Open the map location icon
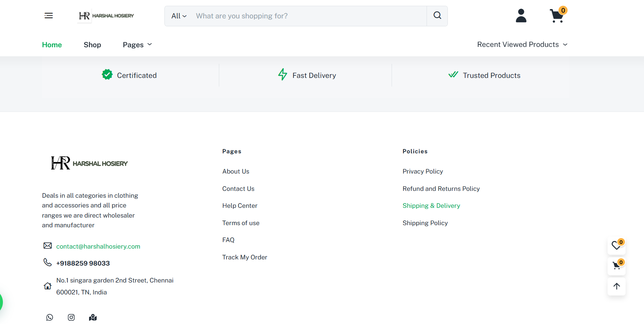The height and width of the screenshot is (324, 644). (93, 317)
